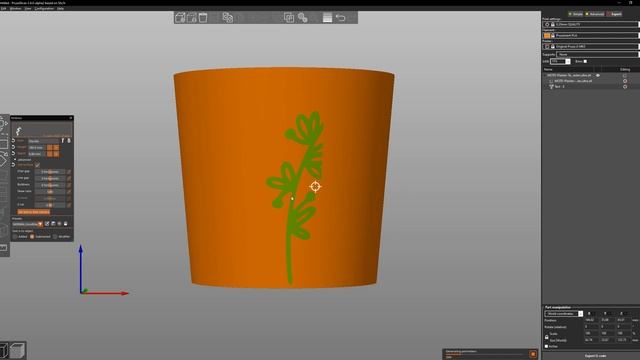
Task: Click the Delete all objects toolbar icon
Action: [x=203, y=17]
